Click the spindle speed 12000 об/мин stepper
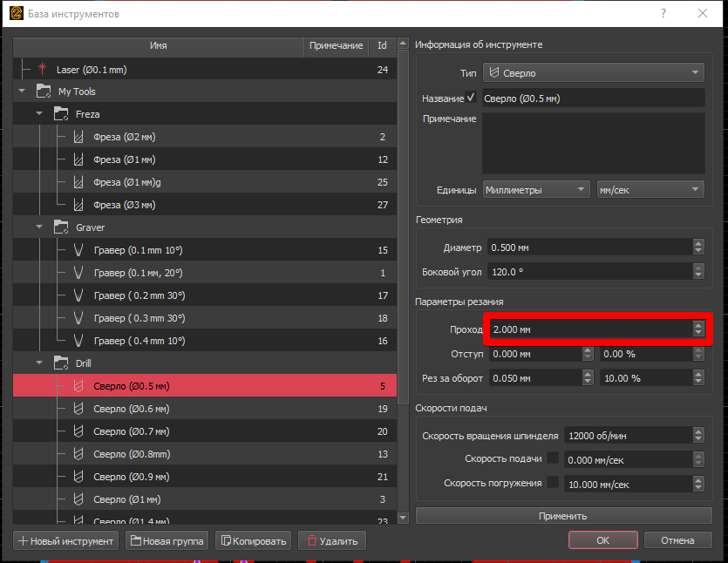728x563 pixels. (x=698, y=436)
